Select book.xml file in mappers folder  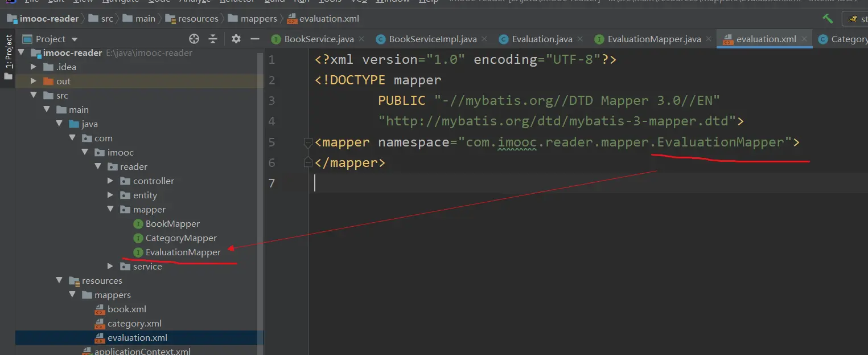pos(126,309)
